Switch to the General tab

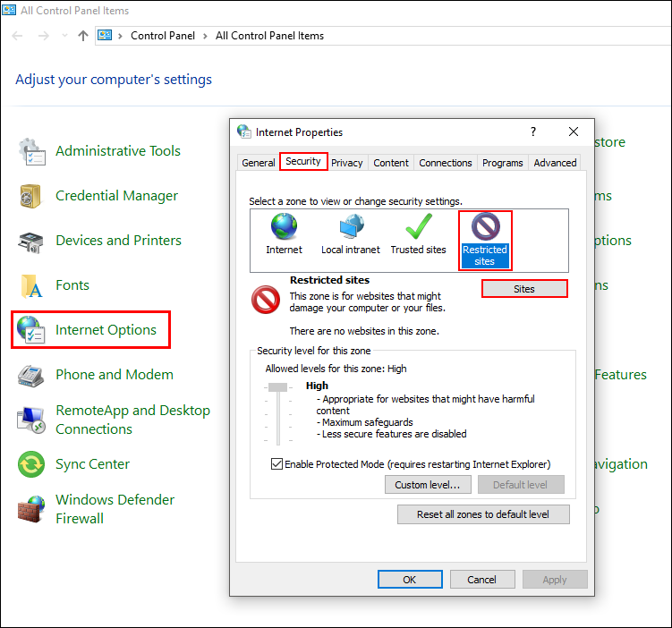(259, 163)
